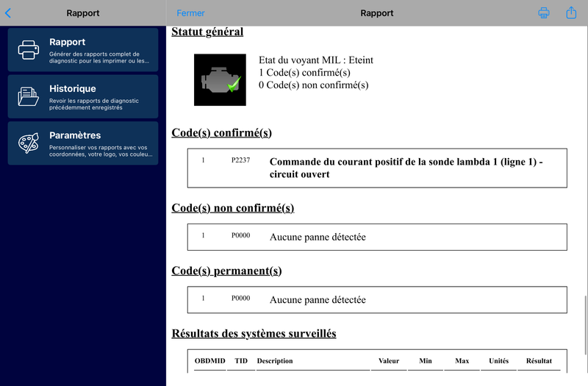The image size is (588, 386).
Task: Click the Rapport card printer icon
Action: tap(29, 50)
